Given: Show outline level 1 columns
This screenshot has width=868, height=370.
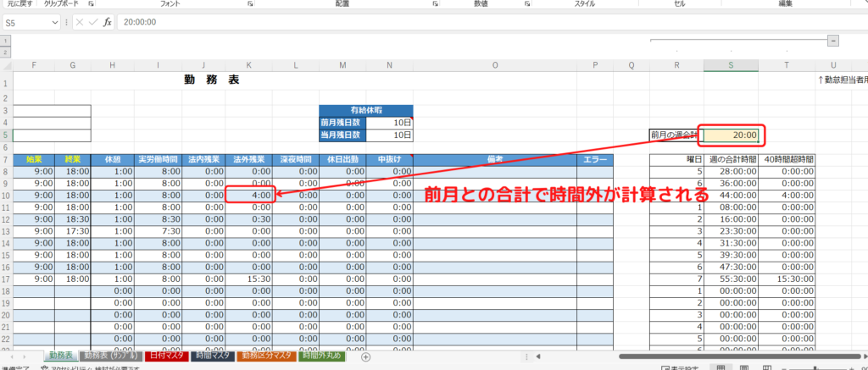Looking at the screenshot, I should (x=6, y=41).
